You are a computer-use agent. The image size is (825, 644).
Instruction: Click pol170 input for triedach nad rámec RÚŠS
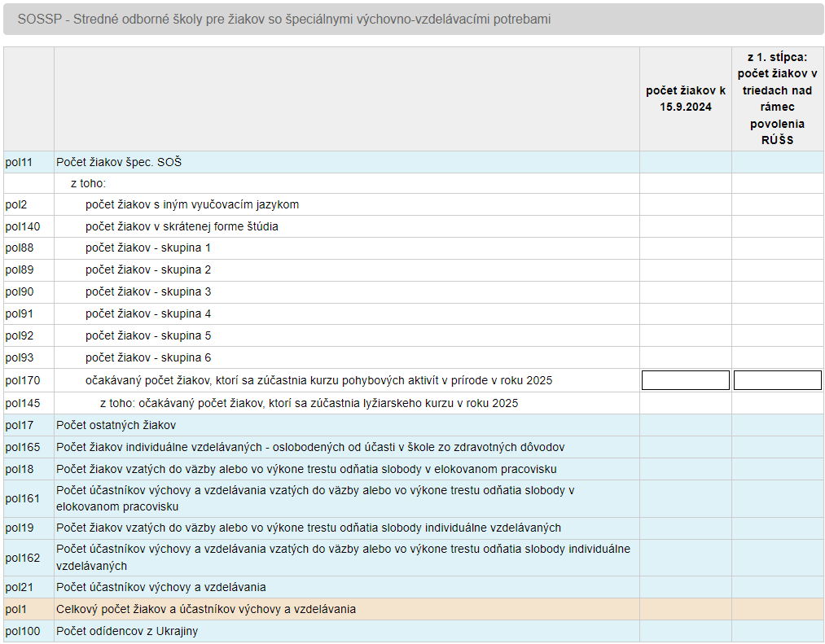click(x=777, y=380)
